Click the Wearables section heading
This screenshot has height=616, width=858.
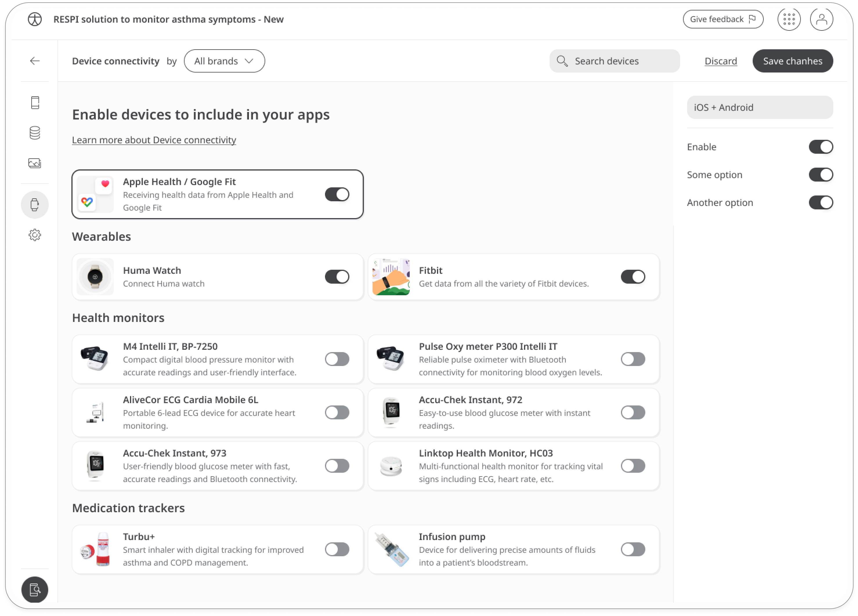click(101, 236)
